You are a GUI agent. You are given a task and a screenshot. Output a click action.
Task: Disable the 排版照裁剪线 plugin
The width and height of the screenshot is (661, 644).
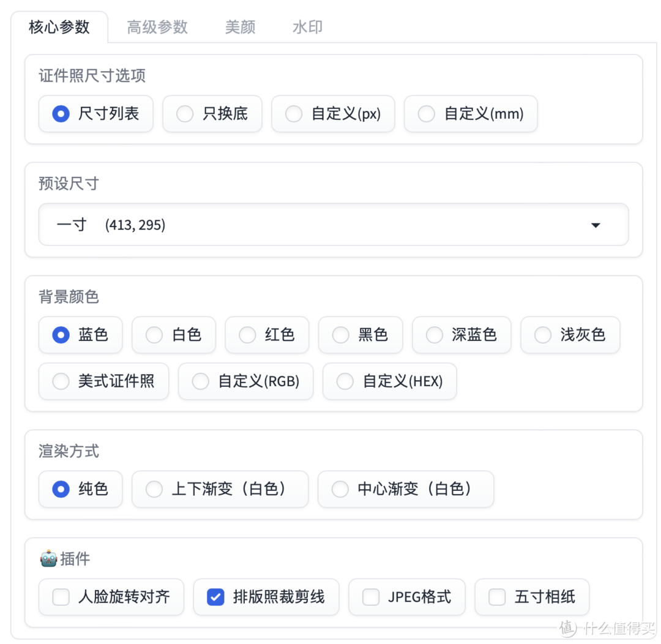266,597
